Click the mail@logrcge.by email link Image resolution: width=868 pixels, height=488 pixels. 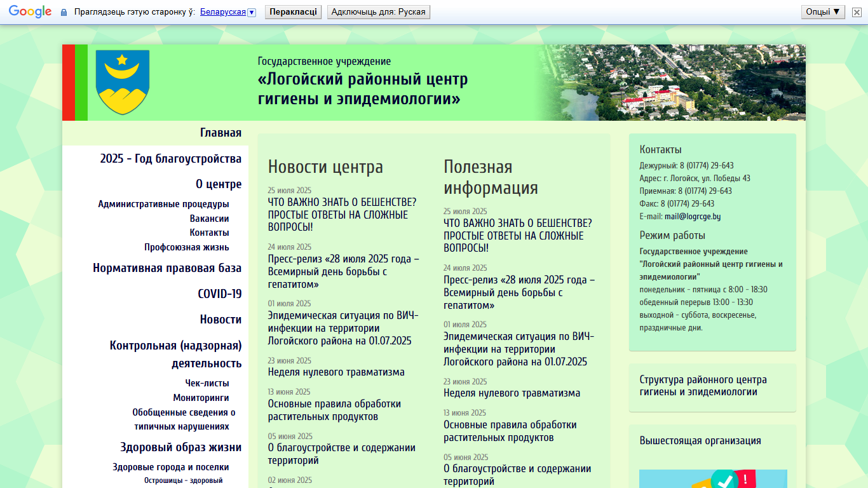coord(693,217)
